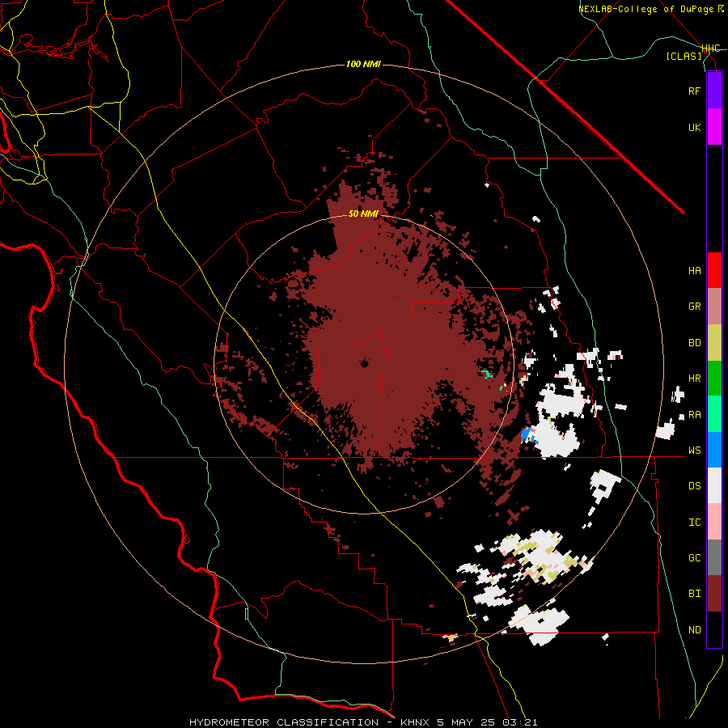The height and width of the screenshot is (728, 728).
Task: Click the 'KHNX' station ID in caption
Action: (416, 722)
